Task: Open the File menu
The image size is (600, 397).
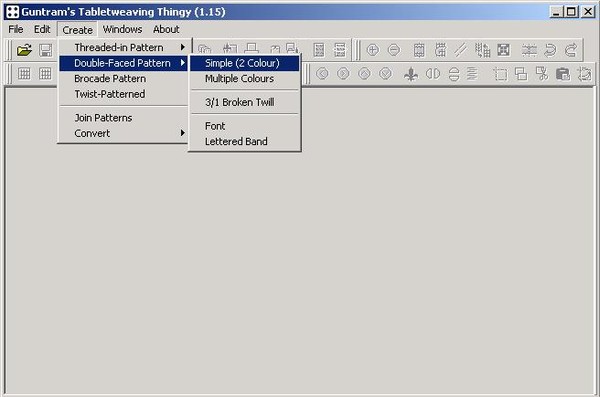Action: [x=16, y=29]
